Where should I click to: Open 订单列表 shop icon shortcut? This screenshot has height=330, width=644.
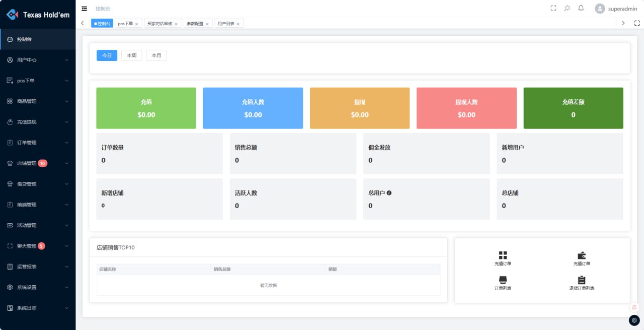[x=503, y=280]
